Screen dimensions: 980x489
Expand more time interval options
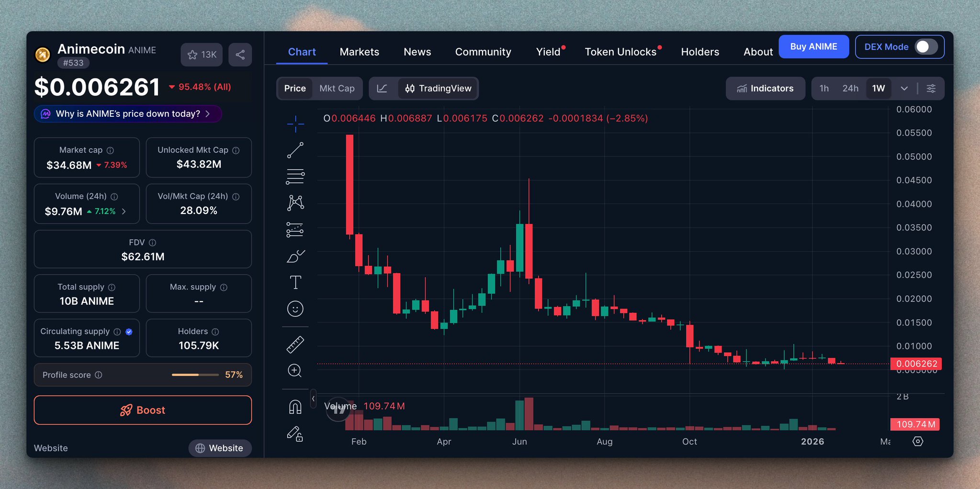[x=904, y=89]
